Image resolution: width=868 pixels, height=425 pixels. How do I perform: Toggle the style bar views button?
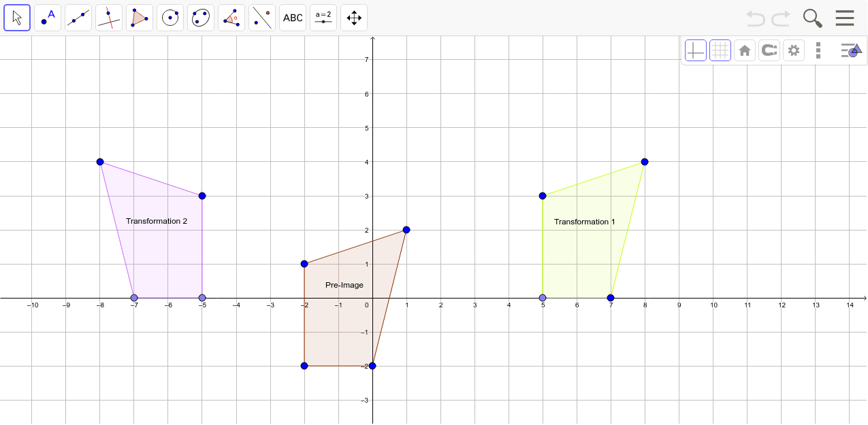point(851,50)
